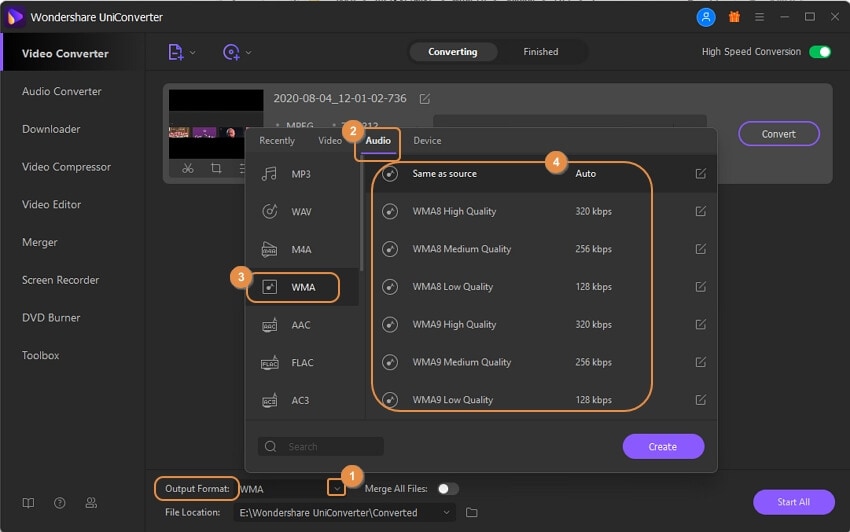Open the Audio format tab
The width and height of the screenshot is (850, 532).
[x=378, y=140]
